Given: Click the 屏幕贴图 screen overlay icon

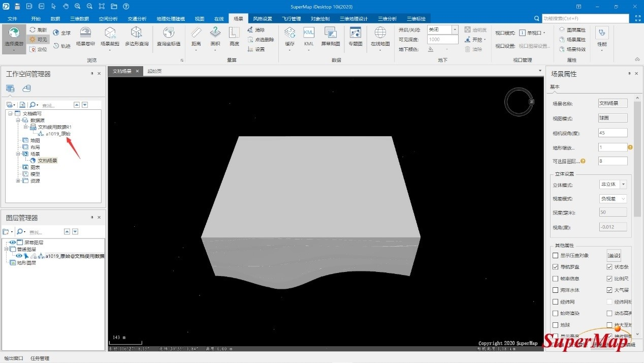Looking at the screenshot, I should click(x=330, y=35).
